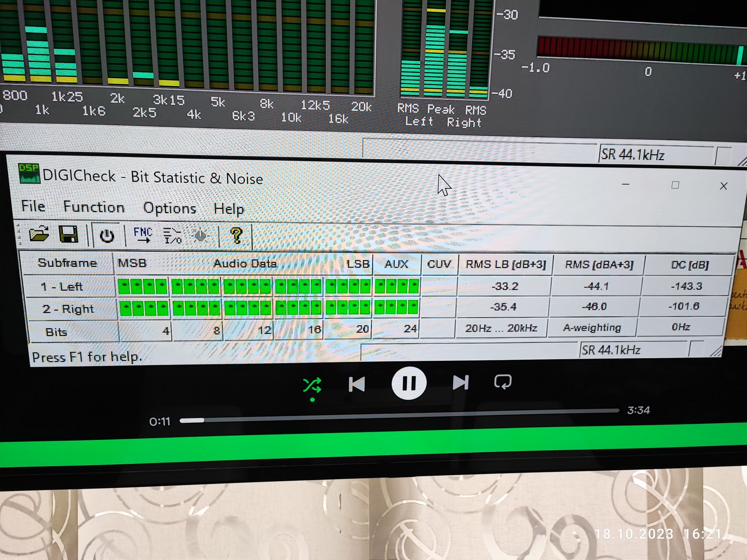Open the Function menu

click(x=94, y=207)
